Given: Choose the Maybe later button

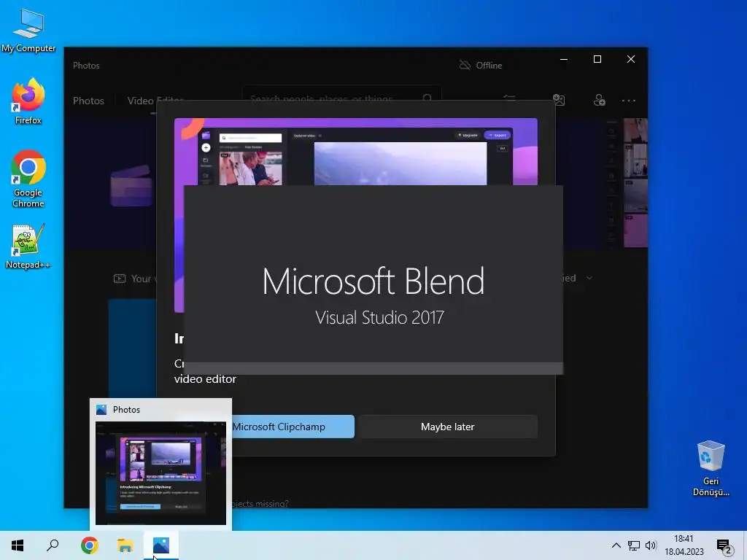Looking at the screenshot, I should (x=448, y=427).
